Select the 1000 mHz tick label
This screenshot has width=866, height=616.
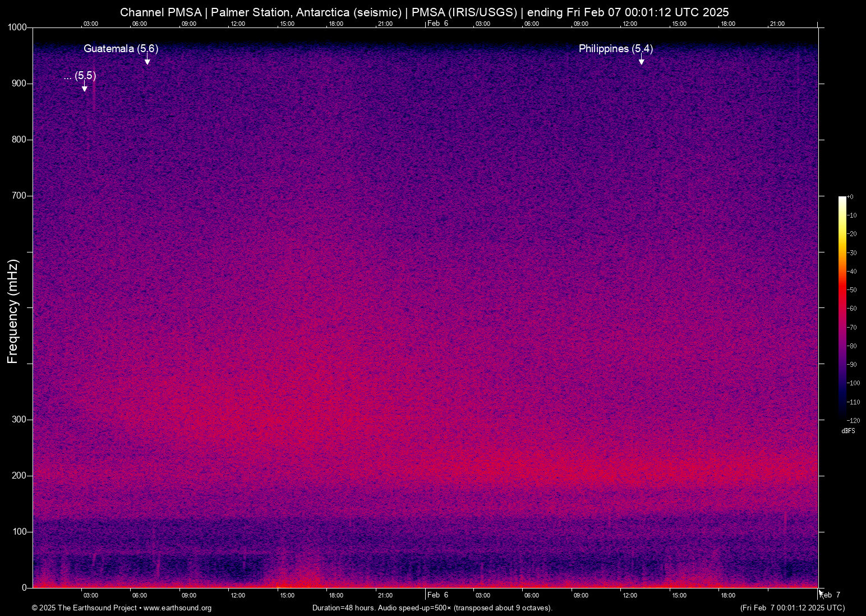(17, 27)
